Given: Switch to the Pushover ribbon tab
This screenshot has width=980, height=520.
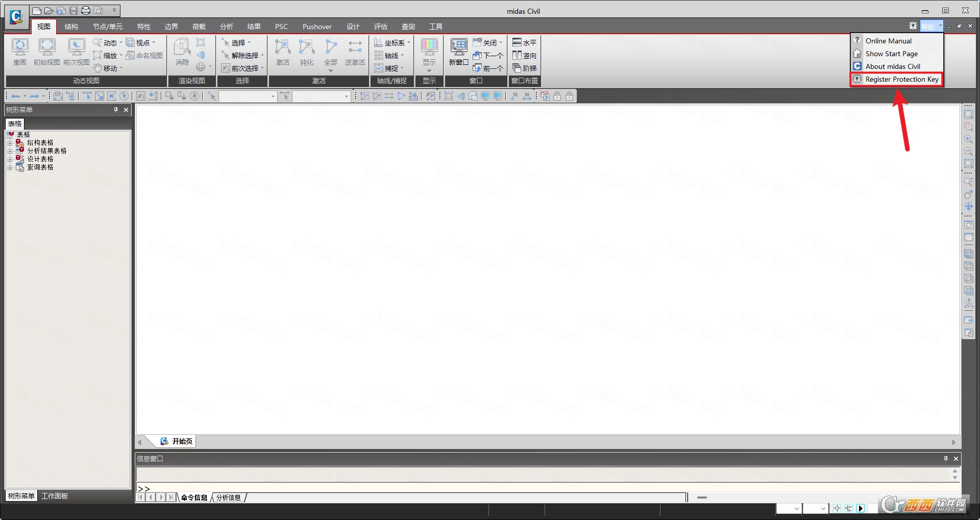Looking at the screenshot, I should pyautogui.click(x=317, y=27).
